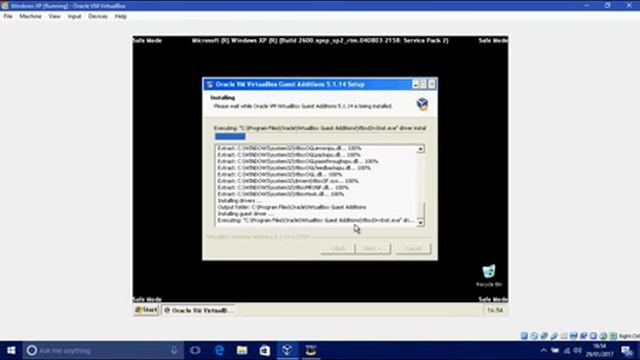
Task: Select the last 'Executing:' log line
Action: (316, 220)
